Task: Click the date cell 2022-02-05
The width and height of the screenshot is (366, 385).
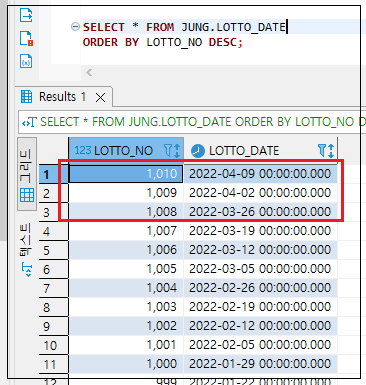Action: tap(260, 345)
